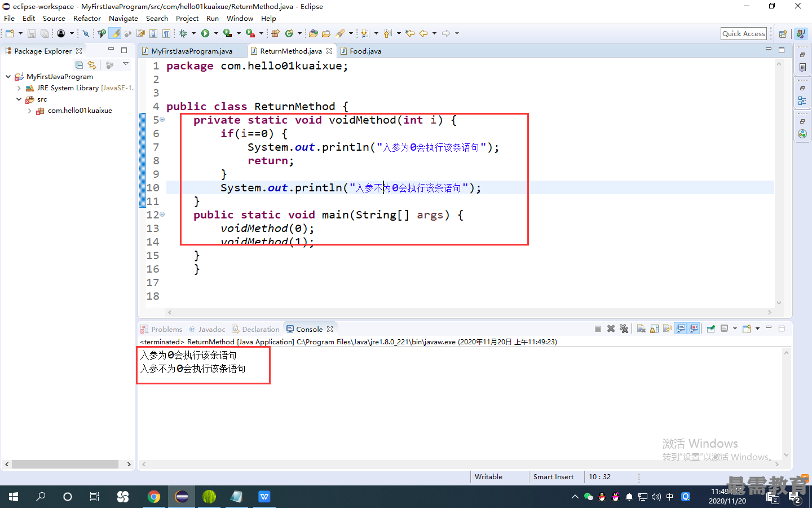This screenshot has height=508, width=812.
Task: Click the Back navigation arrow
Action: (x=423, y=33)
